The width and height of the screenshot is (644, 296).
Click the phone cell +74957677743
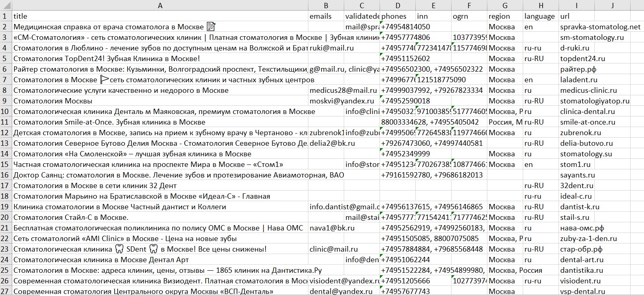(405, 292)
